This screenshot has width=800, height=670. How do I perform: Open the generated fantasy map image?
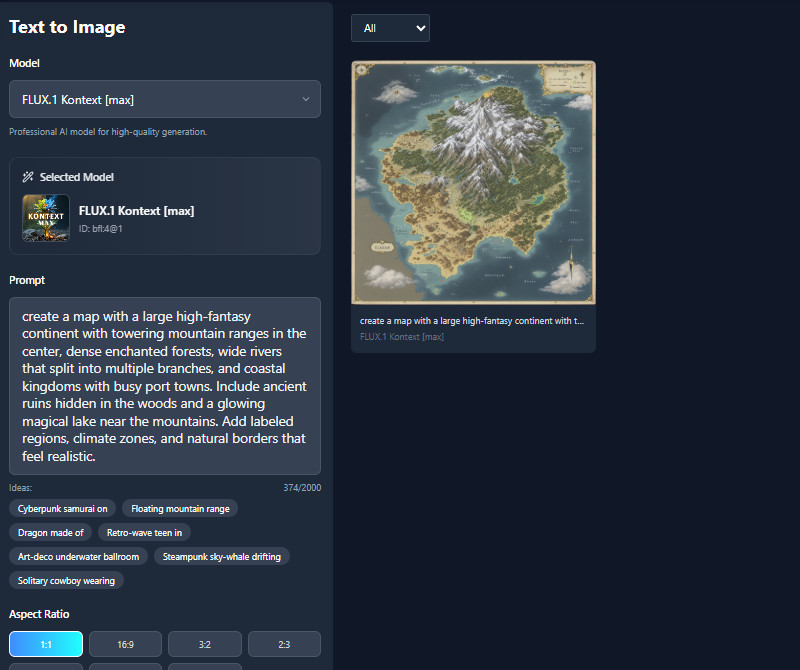point(473,183)
